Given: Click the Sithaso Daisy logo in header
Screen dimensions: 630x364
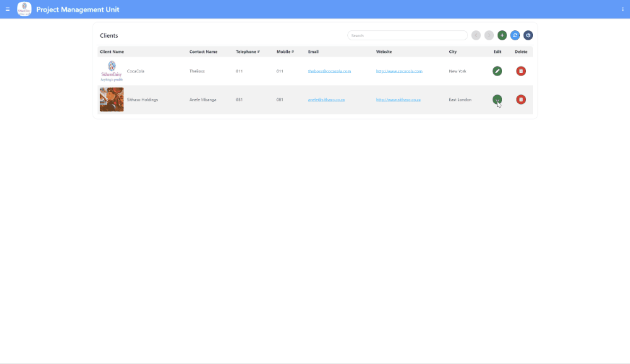Looking at the screenshot, I should pos(24,9).
